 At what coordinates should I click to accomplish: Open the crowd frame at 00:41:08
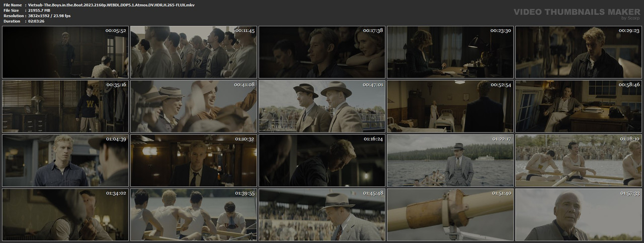(194, 106)
